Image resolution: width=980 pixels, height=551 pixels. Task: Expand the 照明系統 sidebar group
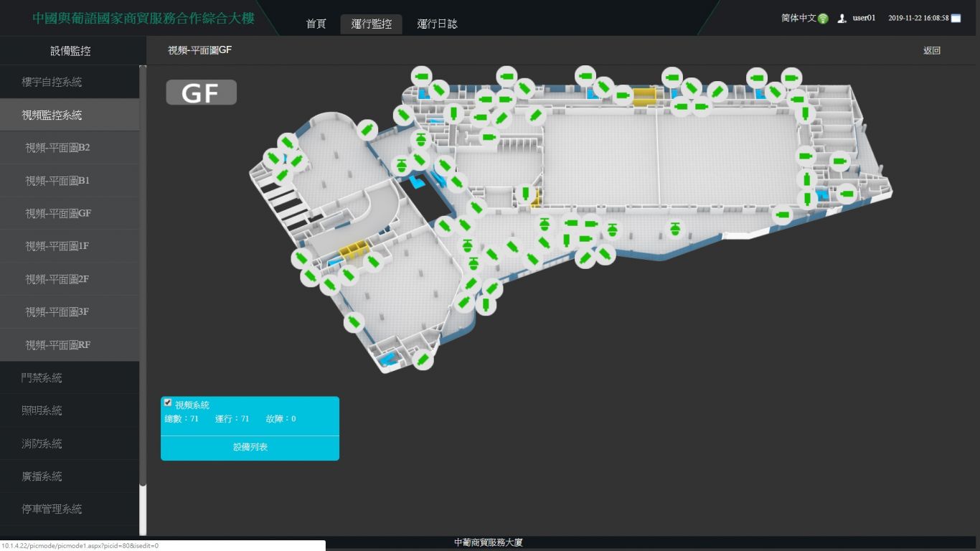[70, 410]
